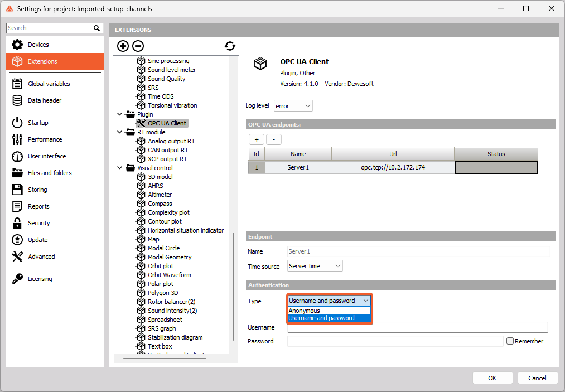Open Storing floppy disk icon

point(17,190)
